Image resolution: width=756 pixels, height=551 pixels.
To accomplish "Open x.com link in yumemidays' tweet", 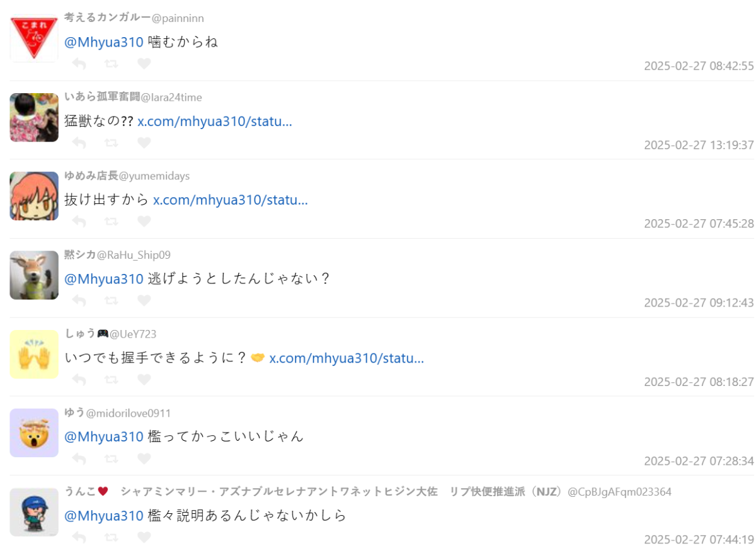I will click(x=231, y=200).
